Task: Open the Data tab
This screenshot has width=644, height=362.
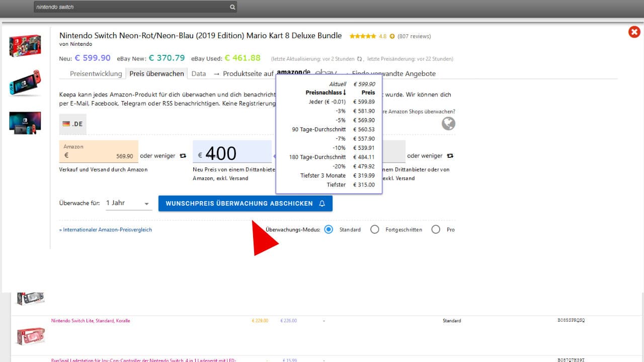Action: (x=199, y=73)
